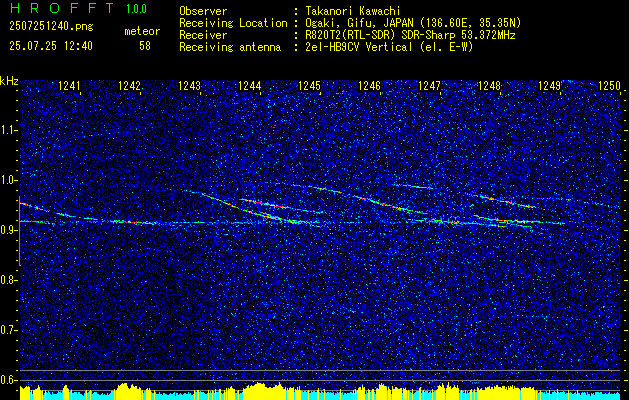The height and width of the screenshot is (400, 629).
Task: Click the 0.7 kHz axis value
Action: coord(8,330)
